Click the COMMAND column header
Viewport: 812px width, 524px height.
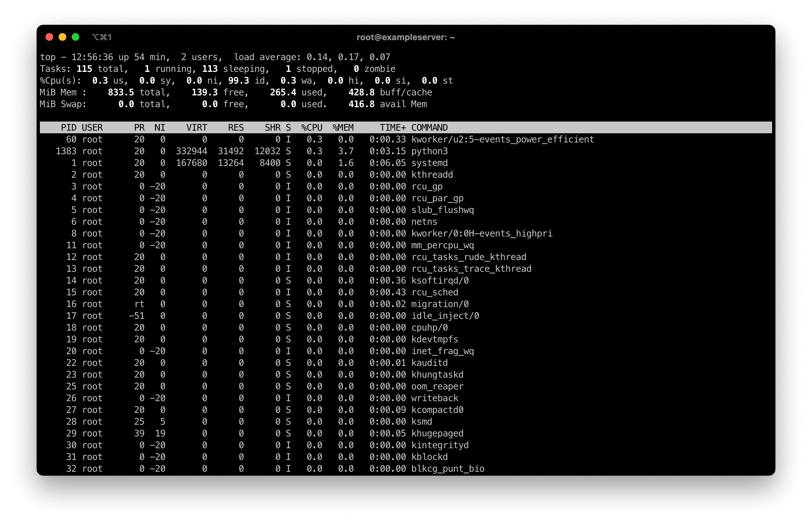(429, 127)
